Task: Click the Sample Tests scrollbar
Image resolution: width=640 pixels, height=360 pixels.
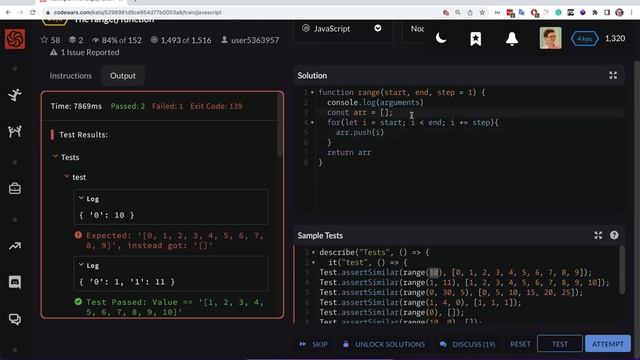Action: coord(622,269)
